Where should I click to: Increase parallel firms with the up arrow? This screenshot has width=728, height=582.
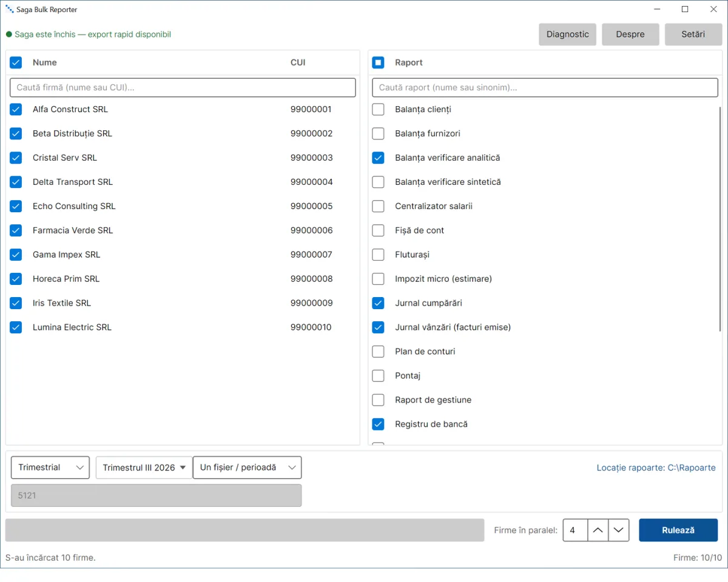point(598,530)
